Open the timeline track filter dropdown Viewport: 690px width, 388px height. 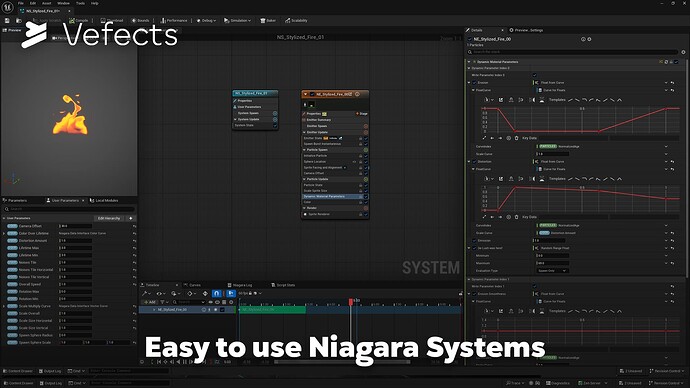coord(164,302)
